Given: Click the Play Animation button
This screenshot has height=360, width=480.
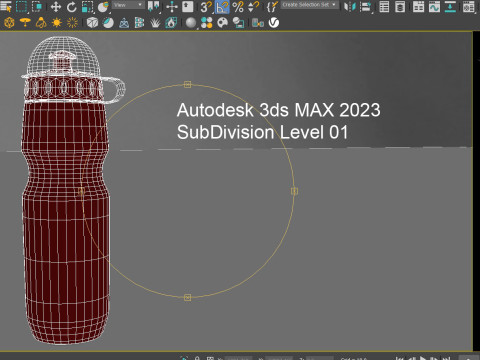Looking at the screenshot, I should tap(423, 358).
